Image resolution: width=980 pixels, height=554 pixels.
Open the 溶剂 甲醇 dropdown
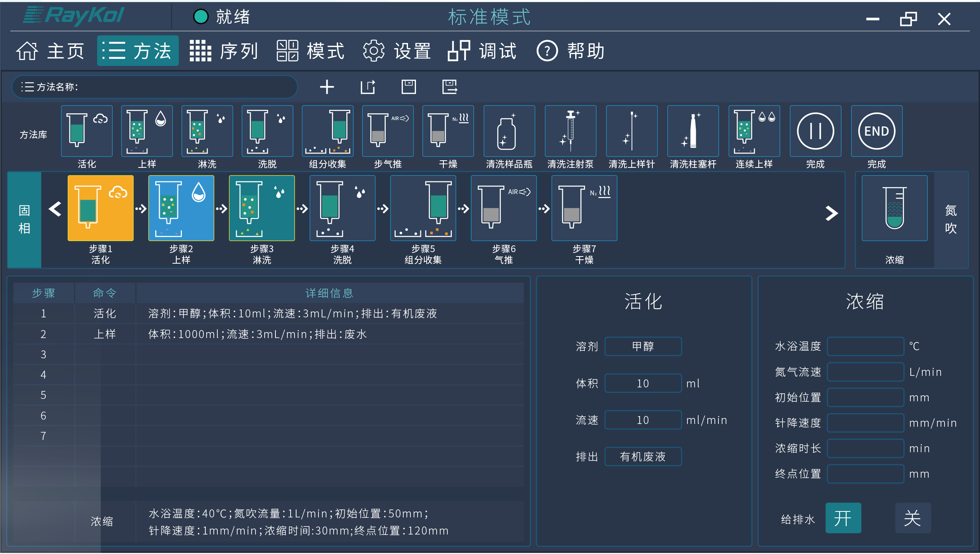click(643, 346)
